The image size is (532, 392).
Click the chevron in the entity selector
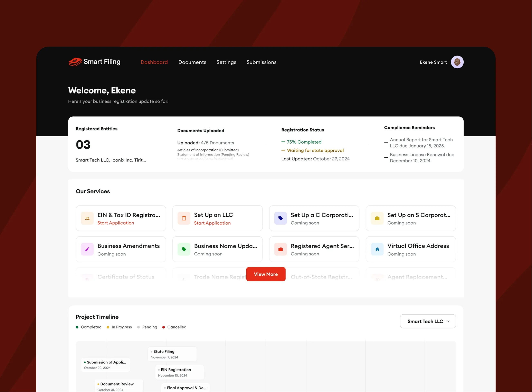[448, 321]
